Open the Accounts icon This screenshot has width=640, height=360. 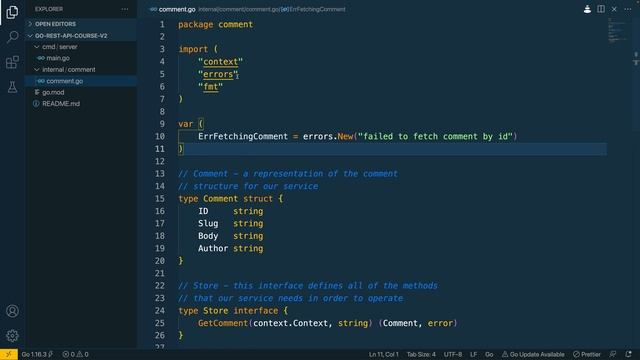(x=12, y=311)
